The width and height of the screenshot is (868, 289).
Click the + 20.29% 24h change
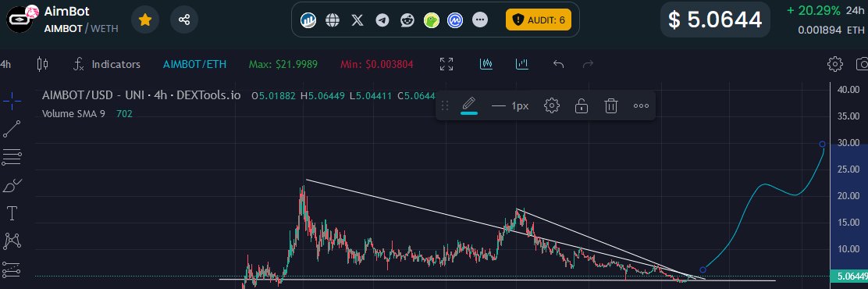[x=813, y=10]
